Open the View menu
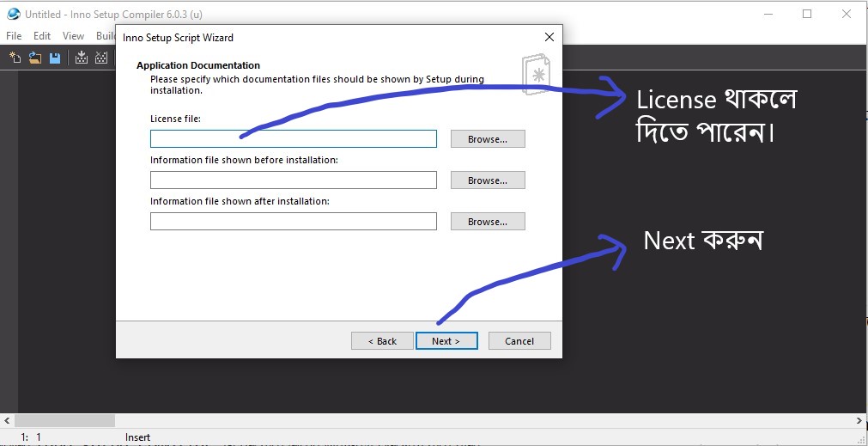This screenshot has width=868, height=446. pos(73,36)
